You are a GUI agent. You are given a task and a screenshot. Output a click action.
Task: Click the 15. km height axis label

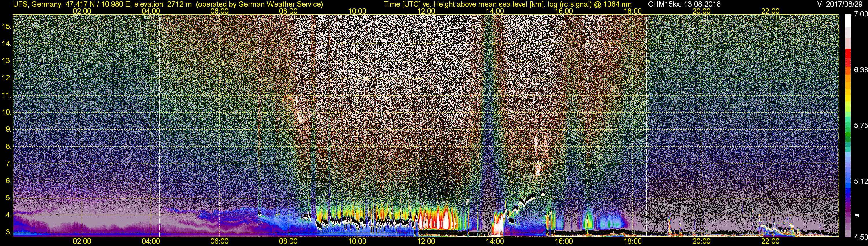pyautogui.click(x=7, y=26)
